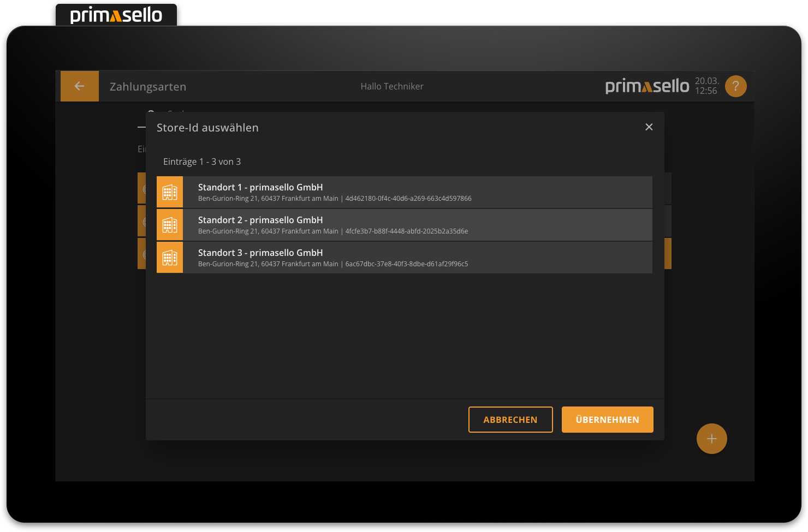Select the Standort 1 - primasello GmbH entry
The height and width of the screenshot is (532, 808).
click(404, 192)
